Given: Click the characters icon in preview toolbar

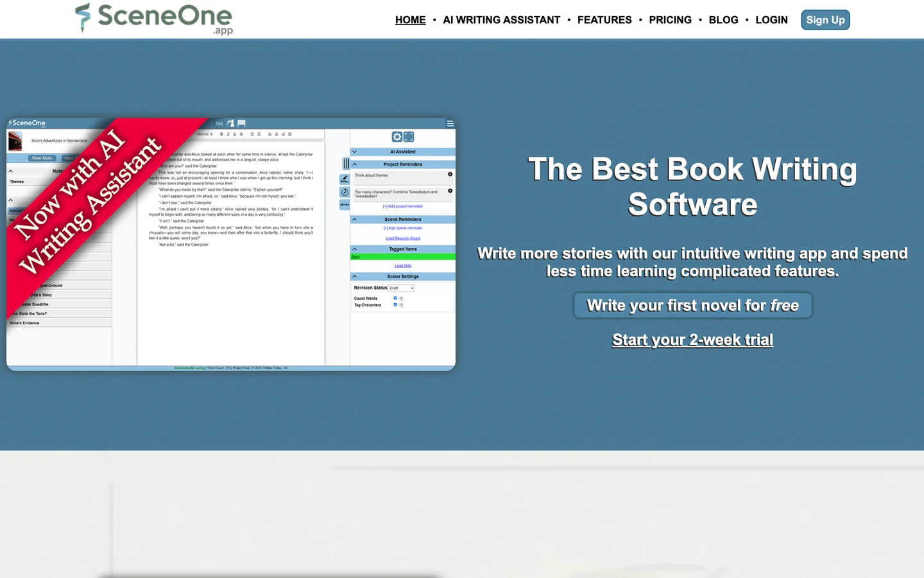Looking at the screenshot, I should click(x=230, y=123).
